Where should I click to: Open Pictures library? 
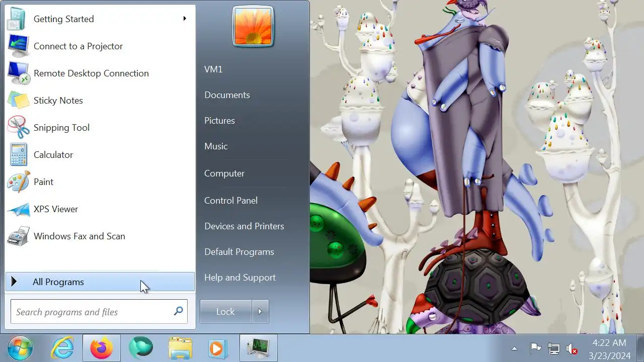[x=219, y=121]
